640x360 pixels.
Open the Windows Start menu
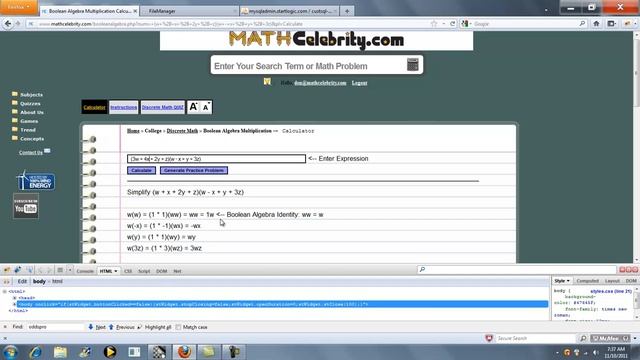pos(10,351)
